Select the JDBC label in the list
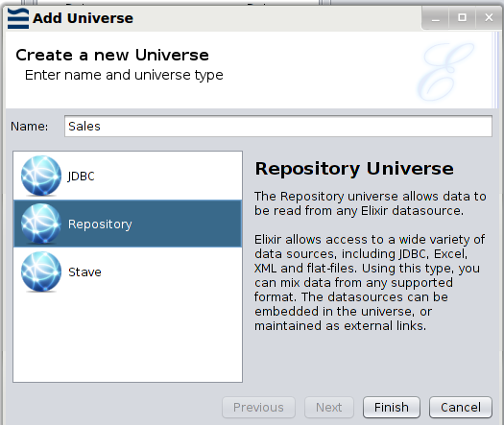 pyautogui.click(x=81, y=176)
